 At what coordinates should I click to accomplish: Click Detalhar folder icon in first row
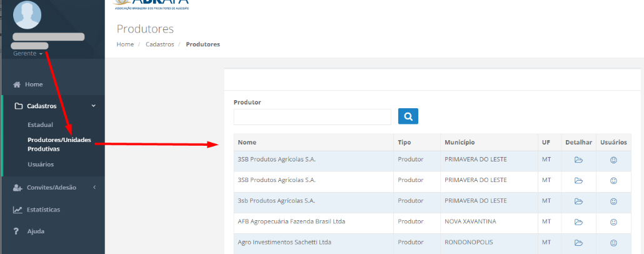click(578, 160)
